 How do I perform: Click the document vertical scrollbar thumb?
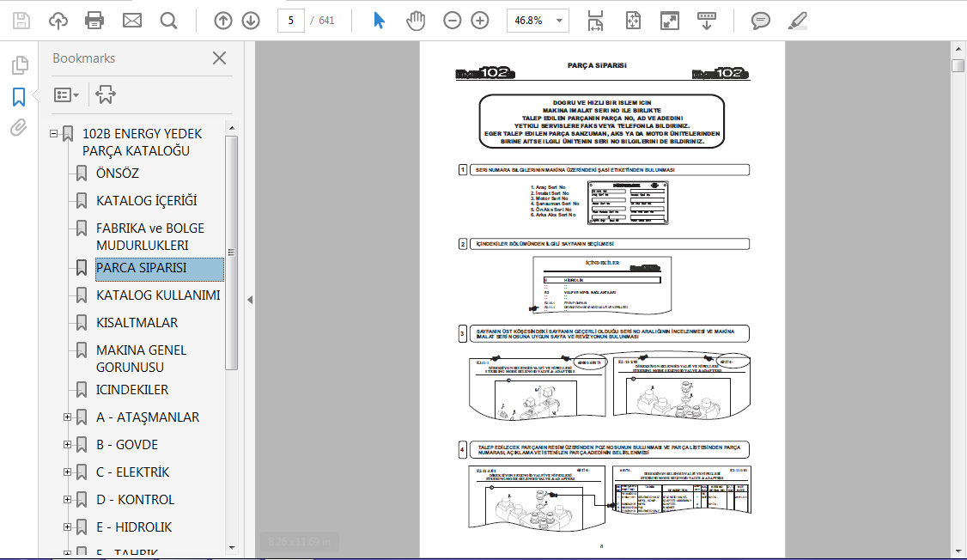tap(958, 65)
